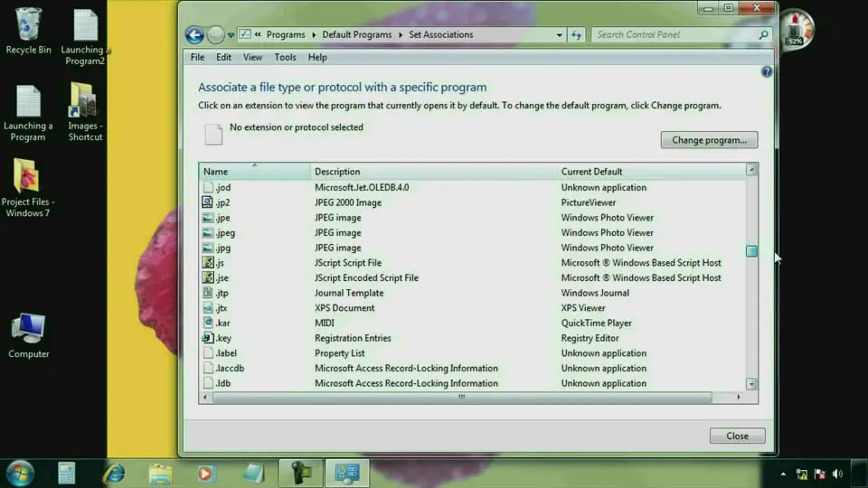This screenshot has width=868, height=488.
Task: Select the .jse script icon
Action: 208,277
